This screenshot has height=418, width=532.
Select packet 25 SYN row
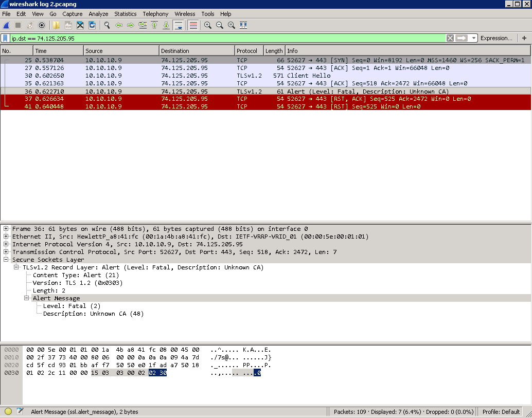click(265, 60)
